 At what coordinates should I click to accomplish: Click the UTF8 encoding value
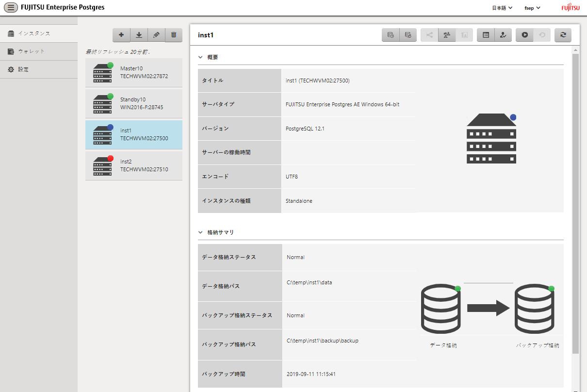pos(292,177)
